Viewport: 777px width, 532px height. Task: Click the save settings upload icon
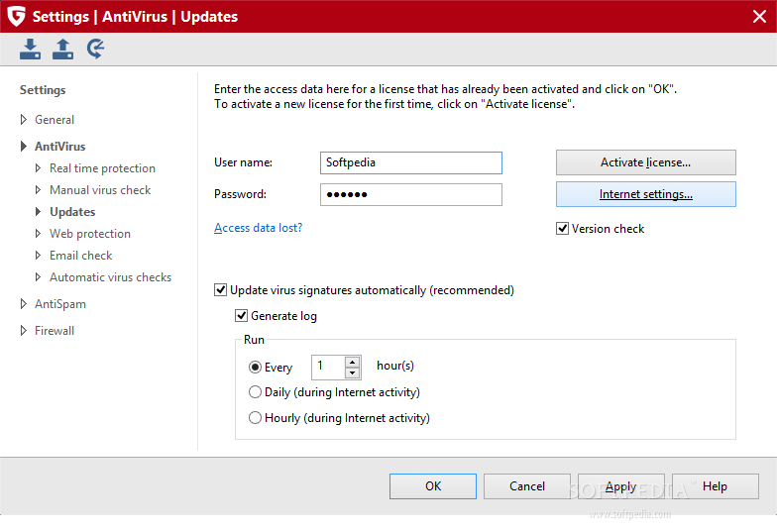coord(63,50)
